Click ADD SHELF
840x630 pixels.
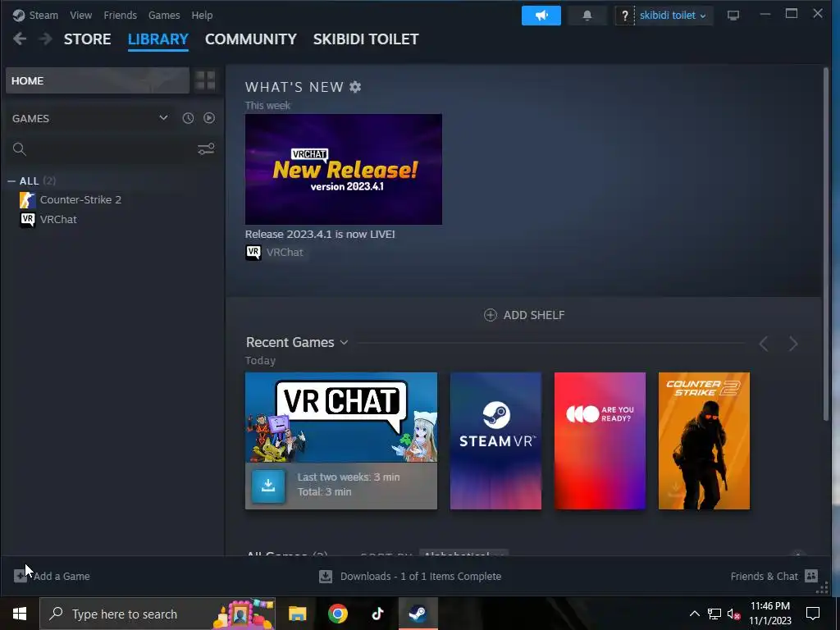(524, 315)
